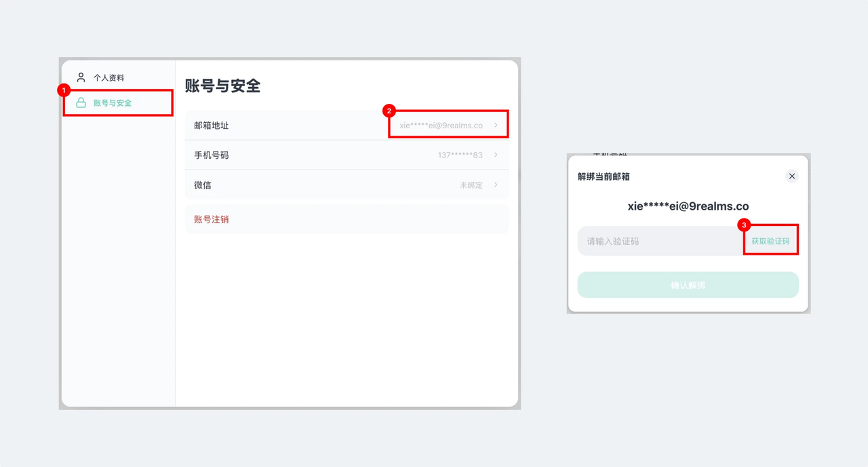Screen dimensions: 868x467
Task: Click the 手机号码 row label
Action: (212, 155)
